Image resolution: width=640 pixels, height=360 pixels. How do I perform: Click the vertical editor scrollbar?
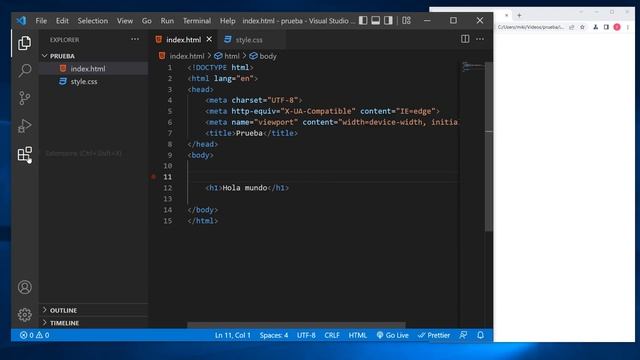click(489, 147)
